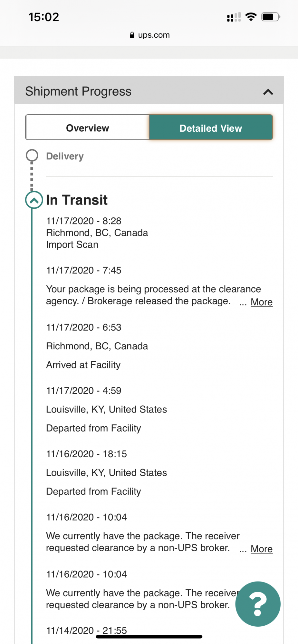The height and width of the screenshot is (644, 298).
Task: Select the Arrived at Facility entry
Action: click(x=97, y=346)
